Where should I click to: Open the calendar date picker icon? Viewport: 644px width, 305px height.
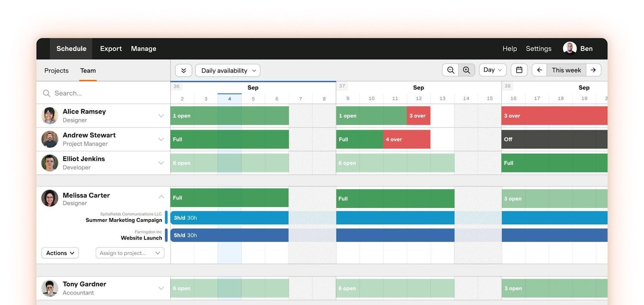(x=519, y=70)
